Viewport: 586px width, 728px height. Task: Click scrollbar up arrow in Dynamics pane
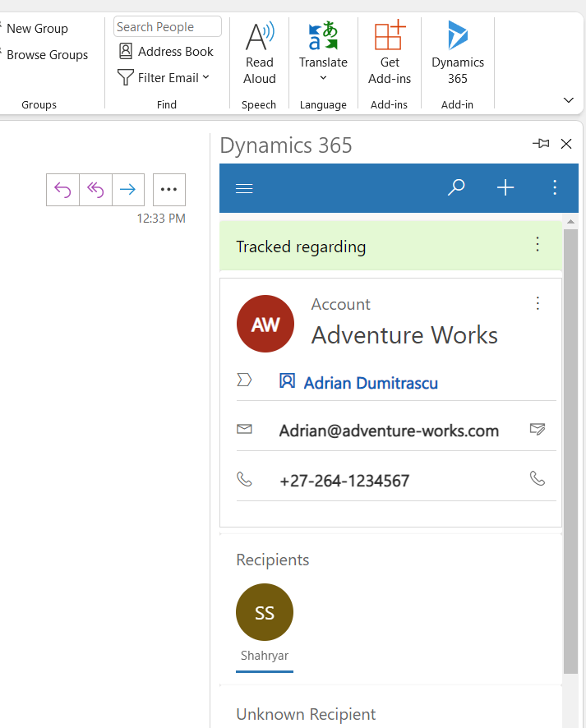click(570, 222)
